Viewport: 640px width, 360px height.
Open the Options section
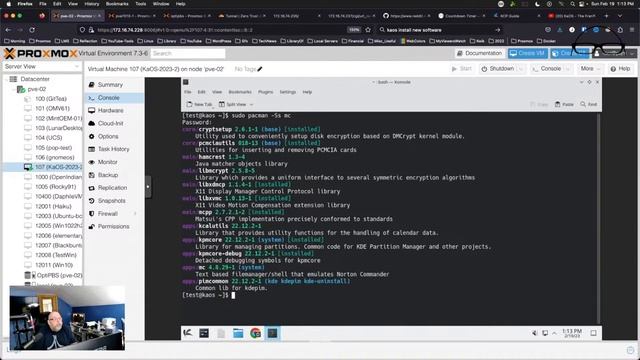pyautogui.click(x=108, y=136)
